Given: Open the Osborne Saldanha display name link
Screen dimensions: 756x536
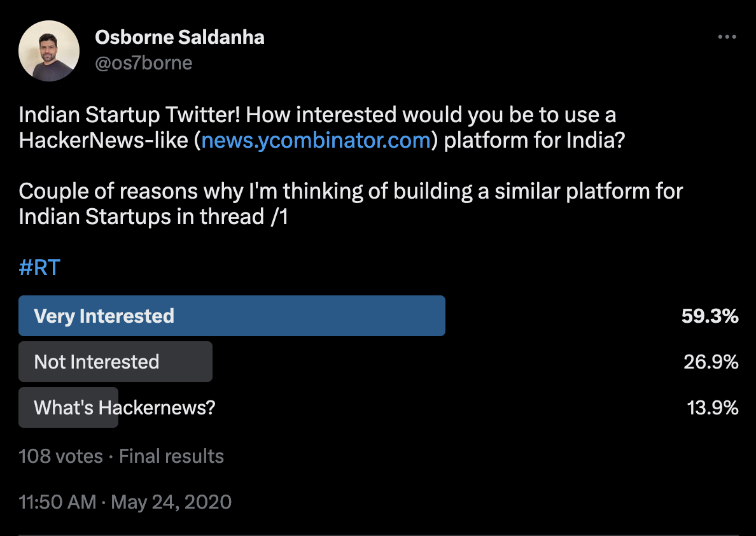Looking at the screenshot, I should coord(179,38).
